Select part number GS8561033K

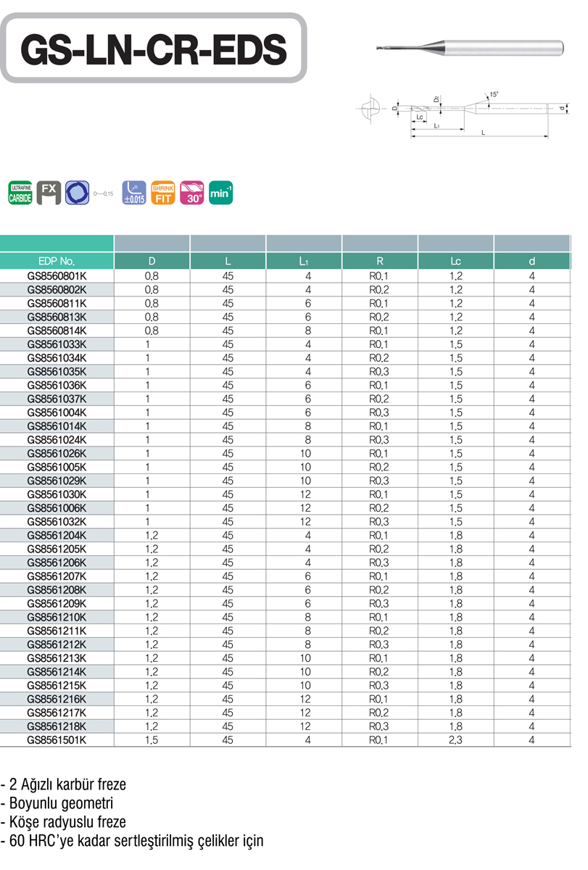pyautogui.click(x=57, y=344)
